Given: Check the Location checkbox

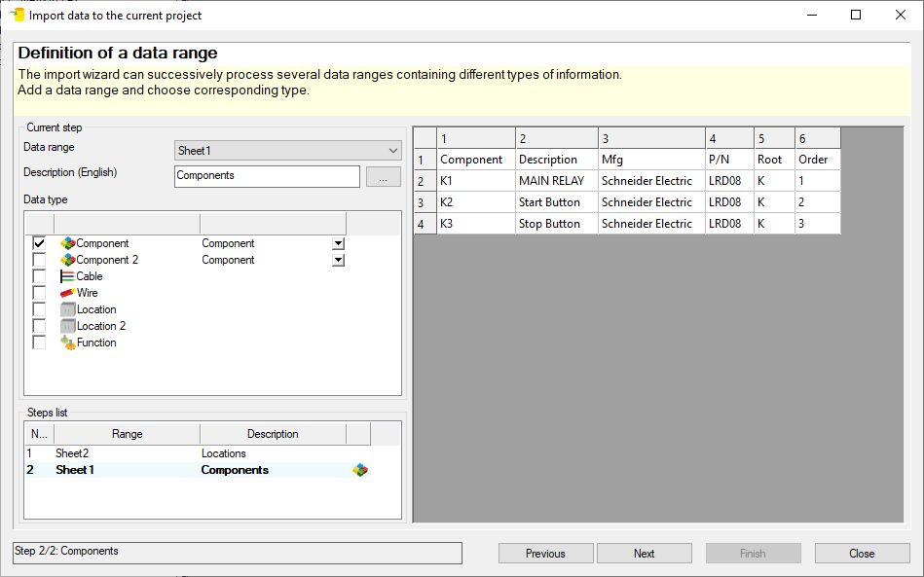Looking at the screenshot, I should (x=39, y=309).
